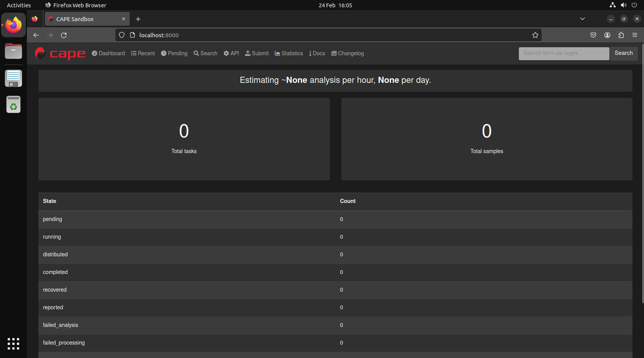
Task: Open the Extensions puzzle icon
Action: (x=621, y=35)
